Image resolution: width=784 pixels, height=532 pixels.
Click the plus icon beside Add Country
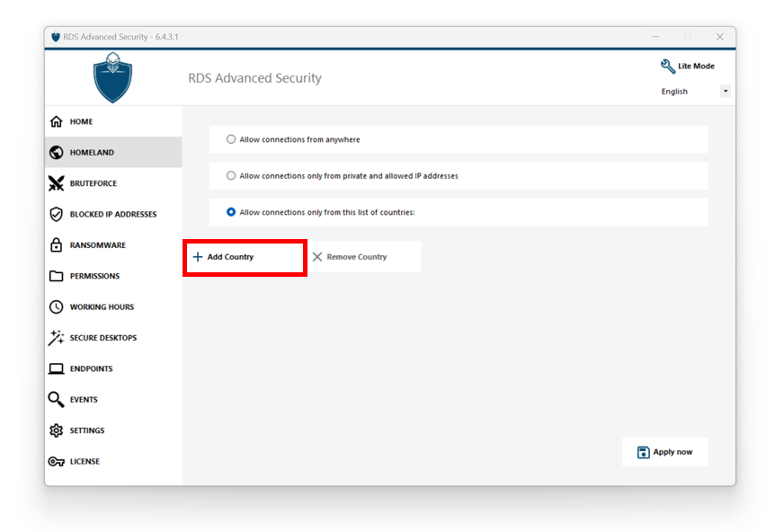(198, 257)
